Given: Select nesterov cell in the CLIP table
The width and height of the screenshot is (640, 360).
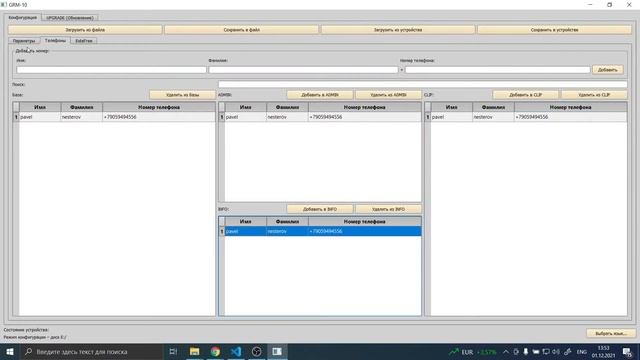Looking at the screenshot, I should coord(493,117).
